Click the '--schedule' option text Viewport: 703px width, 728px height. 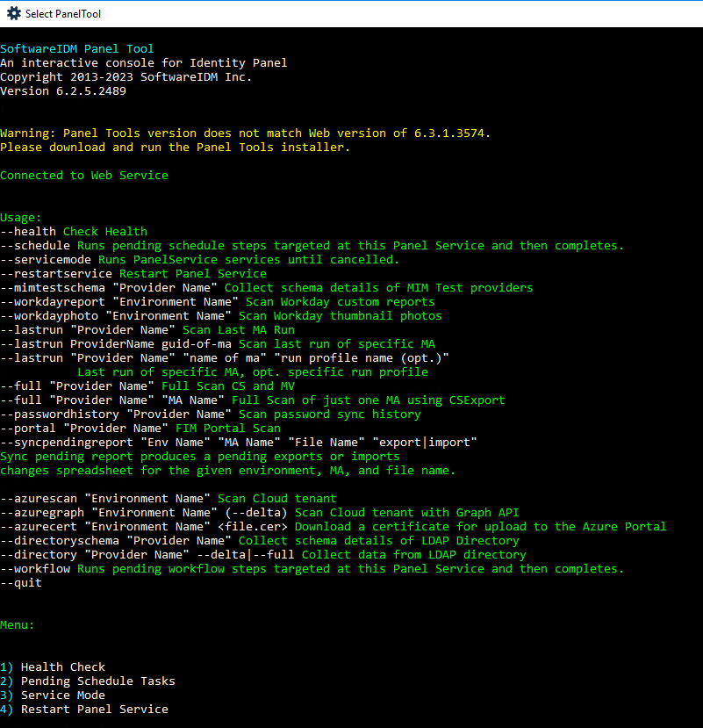click(x=35, y=246)
